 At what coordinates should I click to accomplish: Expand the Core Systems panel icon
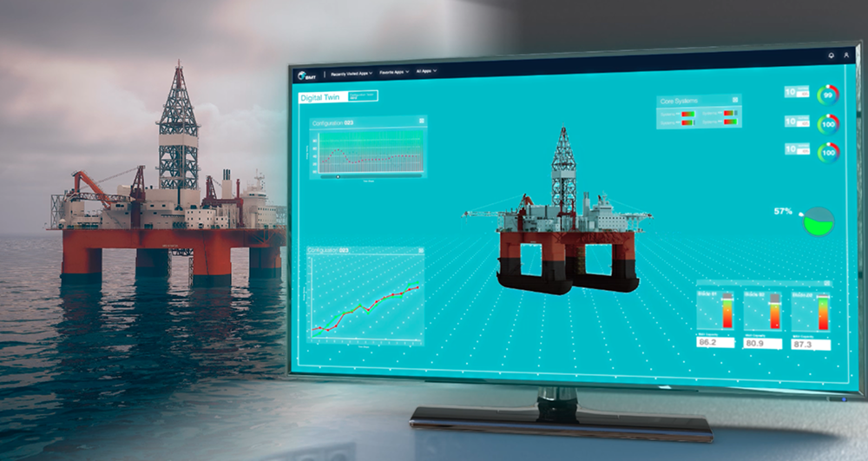click(x=734, y=101)
